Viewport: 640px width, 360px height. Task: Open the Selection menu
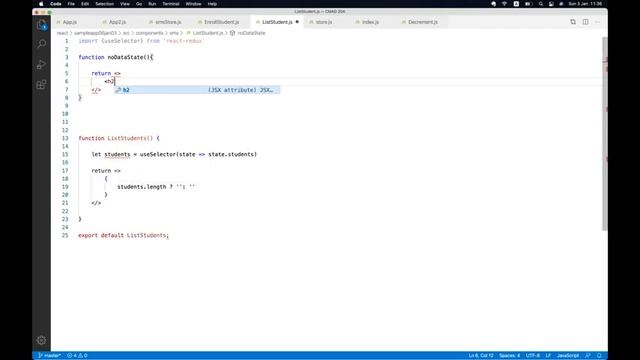click(x=104, y=4)
